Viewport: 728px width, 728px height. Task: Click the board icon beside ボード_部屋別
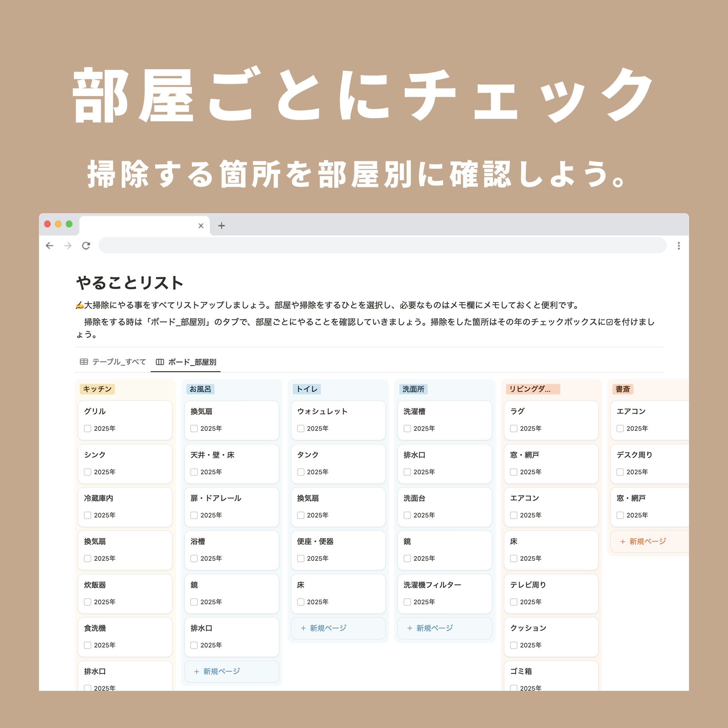click(160, 362)
